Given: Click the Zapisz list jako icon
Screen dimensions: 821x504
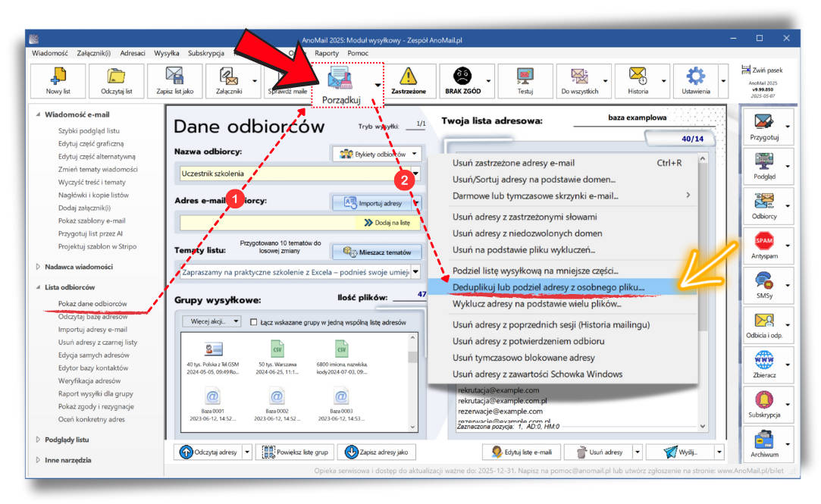Looking at the screenshot, I should click(x=175, y=77).
